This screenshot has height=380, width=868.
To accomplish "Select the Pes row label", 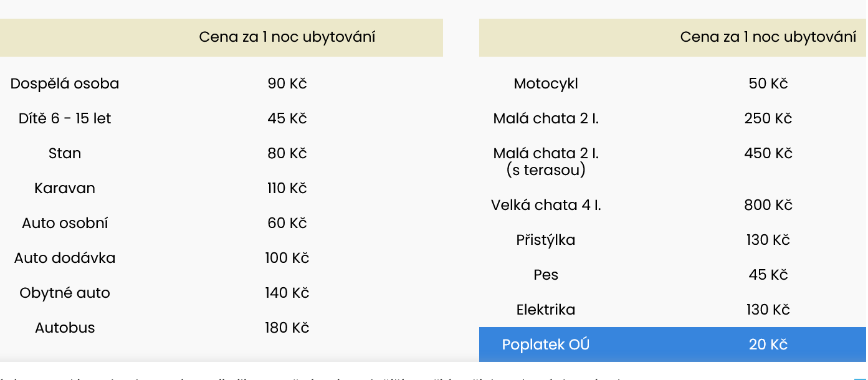I will (546, 275).
